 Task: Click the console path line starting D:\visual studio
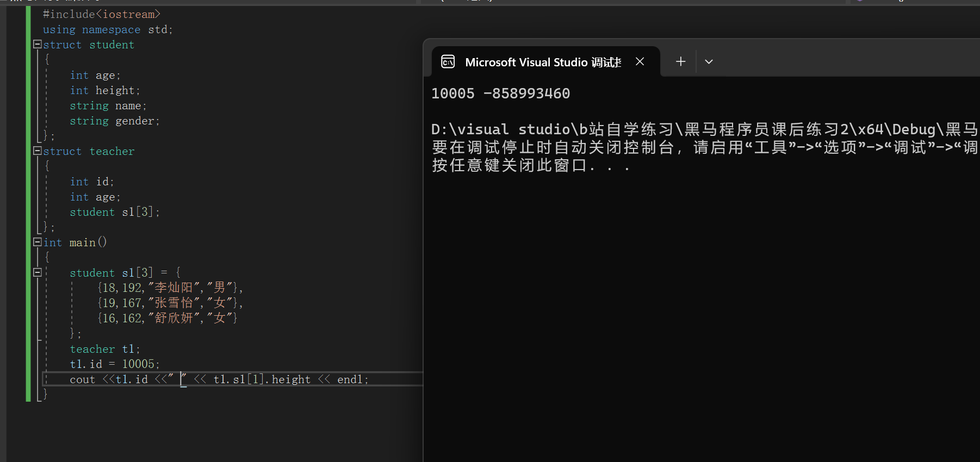click(x=705, y=129)
